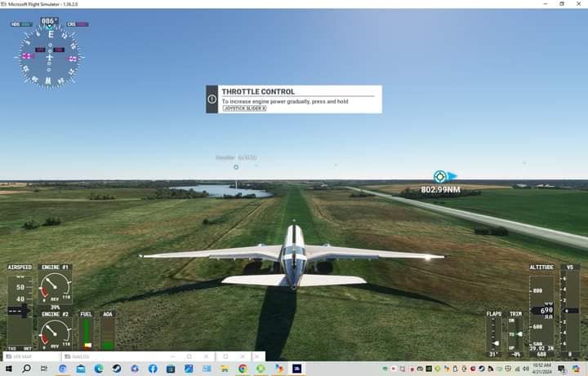Image resolution: width=588 pixels, height=376 pixels.
Task: Click the Flight Simulator title bar icon
Action: [4, 4]
